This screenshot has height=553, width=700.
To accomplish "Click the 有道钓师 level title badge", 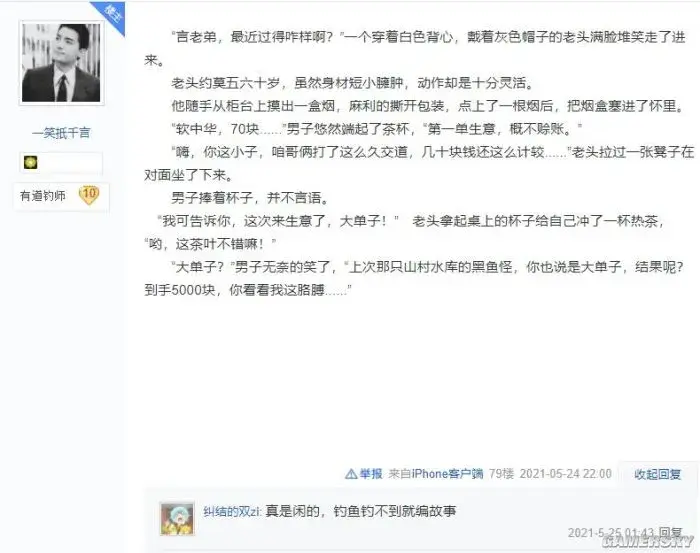I will (42, 195).
